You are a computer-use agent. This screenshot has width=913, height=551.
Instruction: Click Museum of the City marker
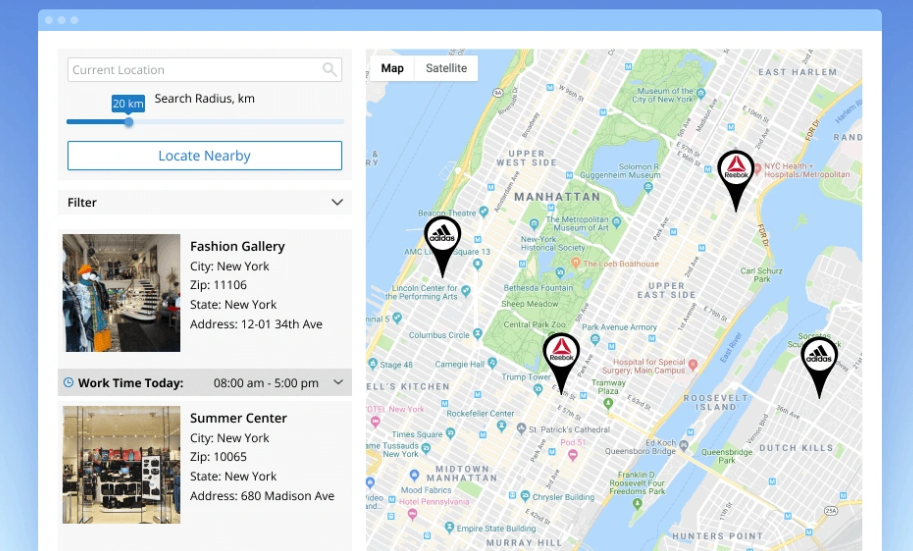click(701, 93)
